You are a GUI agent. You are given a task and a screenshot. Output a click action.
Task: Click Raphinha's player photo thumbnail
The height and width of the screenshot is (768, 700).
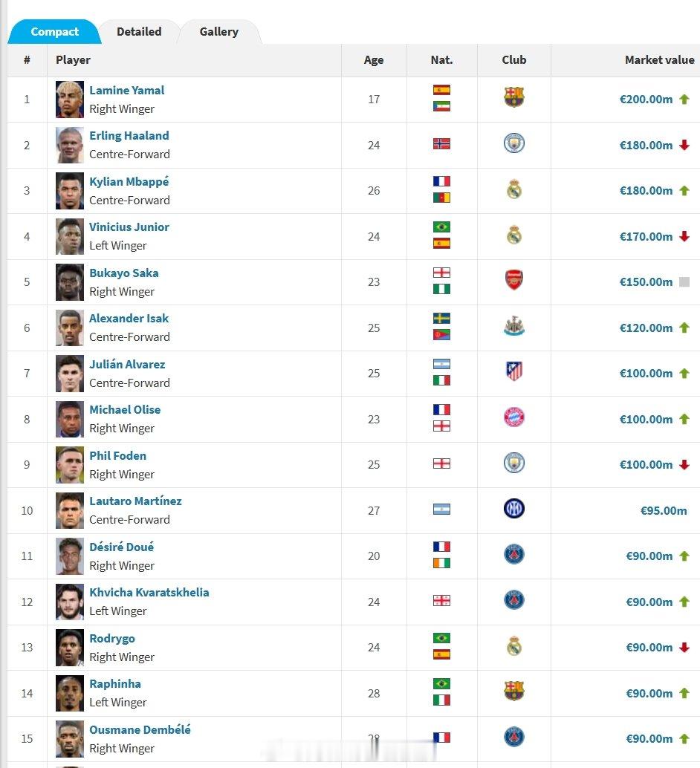(70, 693)
